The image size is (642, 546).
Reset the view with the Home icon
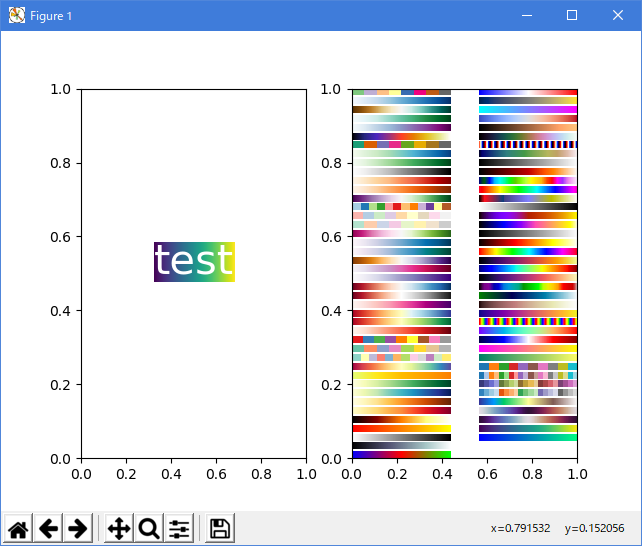click(18, 529)
